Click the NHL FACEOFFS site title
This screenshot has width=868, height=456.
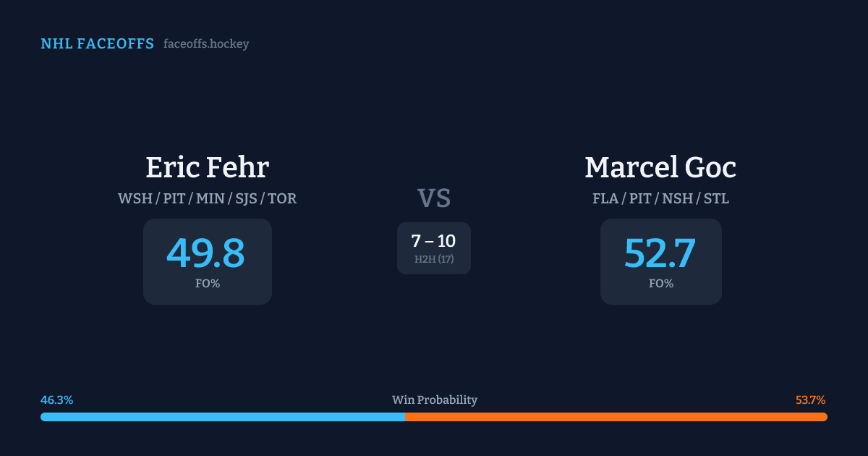click(97, 44)
